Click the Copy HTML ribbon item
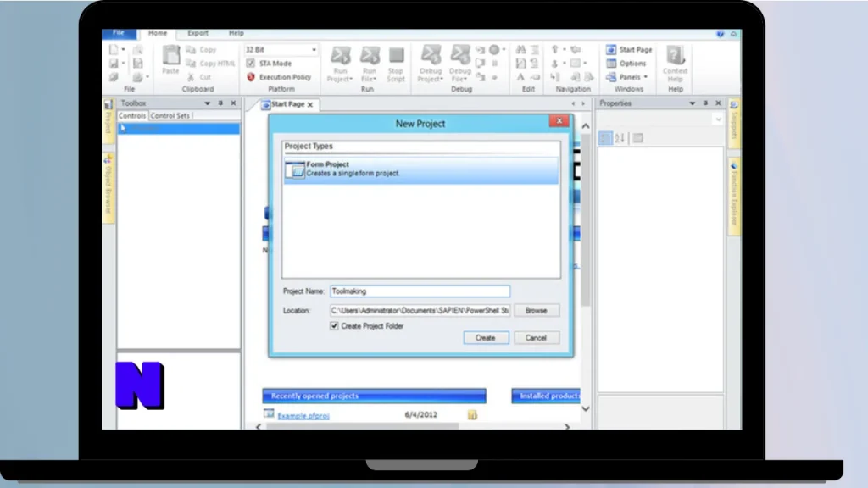 [211, 64]
